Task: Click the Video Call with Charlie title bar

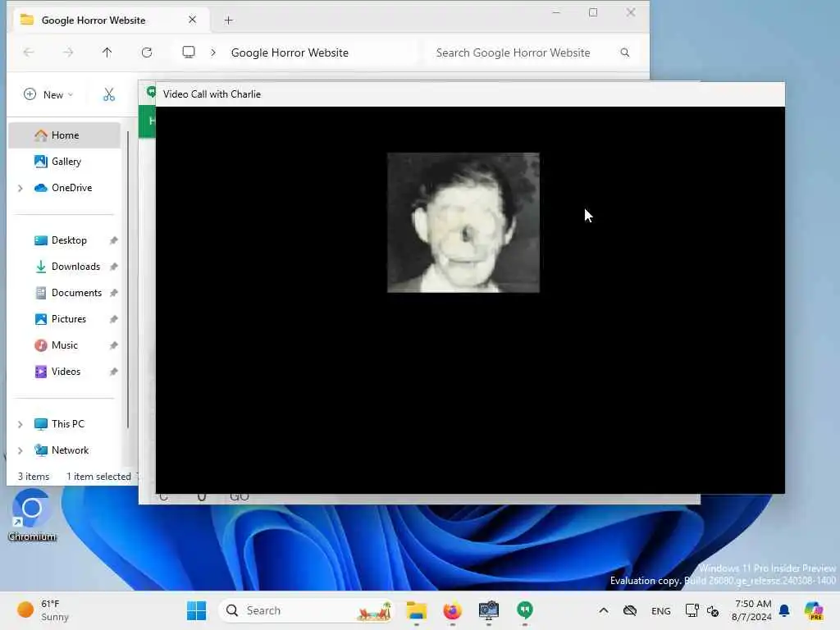Action: point(470,94)
